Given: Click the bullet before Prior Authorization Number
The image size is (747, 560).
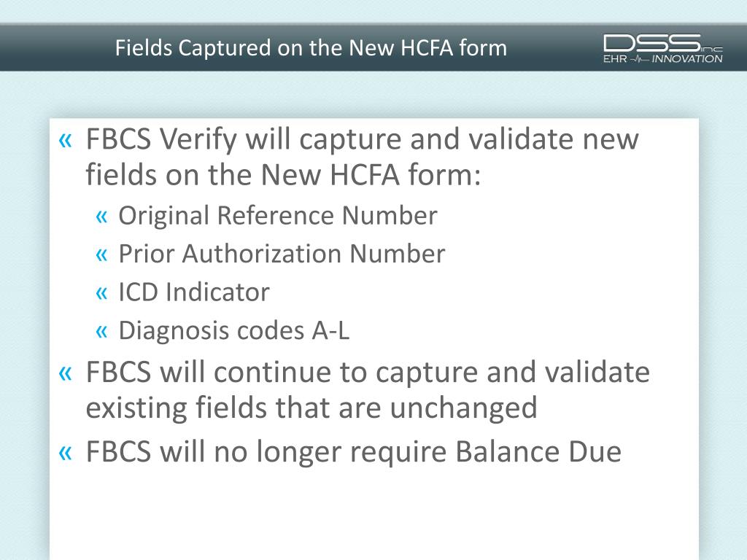Looking at the screenshot, I should (101, 254).
